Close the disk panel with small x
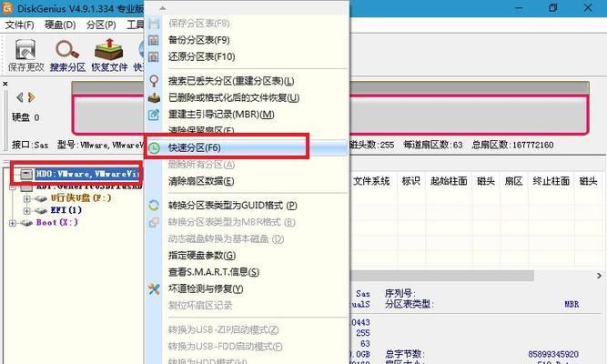 point(5,84)
